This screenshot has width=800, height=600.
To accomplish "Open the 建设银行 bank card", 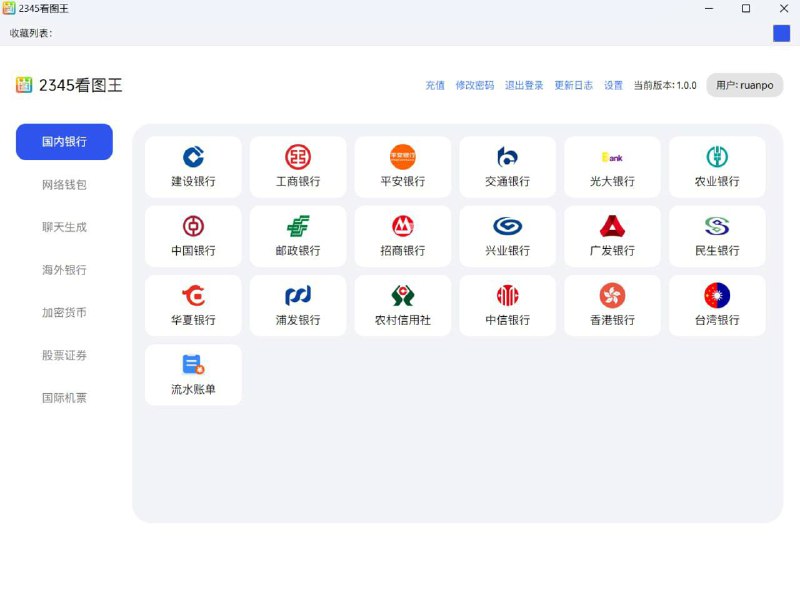I will (193, 167).
